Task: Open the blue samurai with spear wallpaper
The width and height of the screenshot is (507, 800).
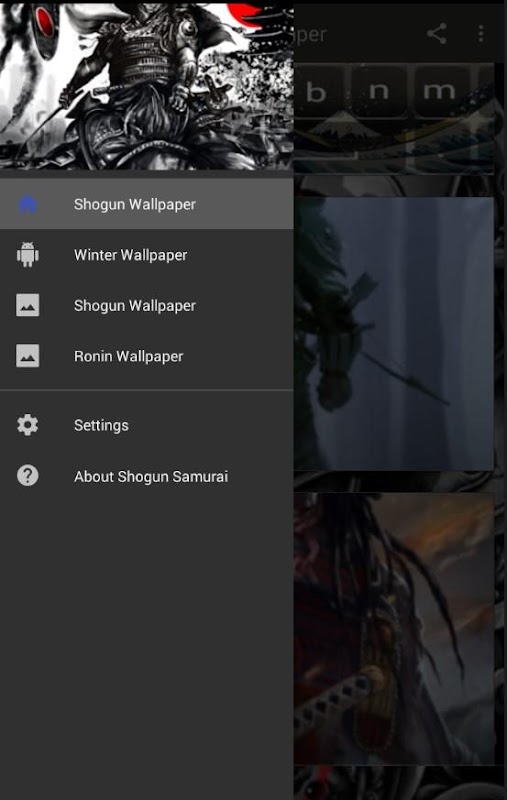Action: [x=394, y=334]
